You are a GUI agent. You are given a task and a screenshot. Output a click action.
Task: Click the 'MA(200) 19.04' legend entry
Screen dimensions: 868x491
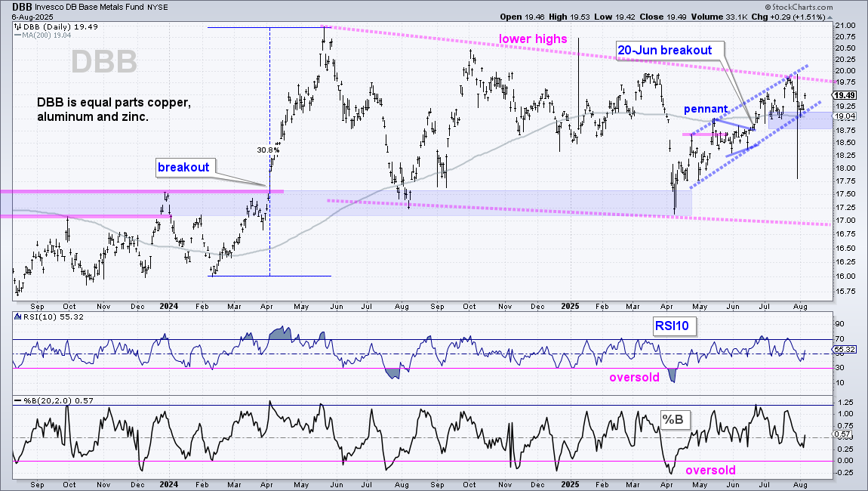[x=42, y=35]
